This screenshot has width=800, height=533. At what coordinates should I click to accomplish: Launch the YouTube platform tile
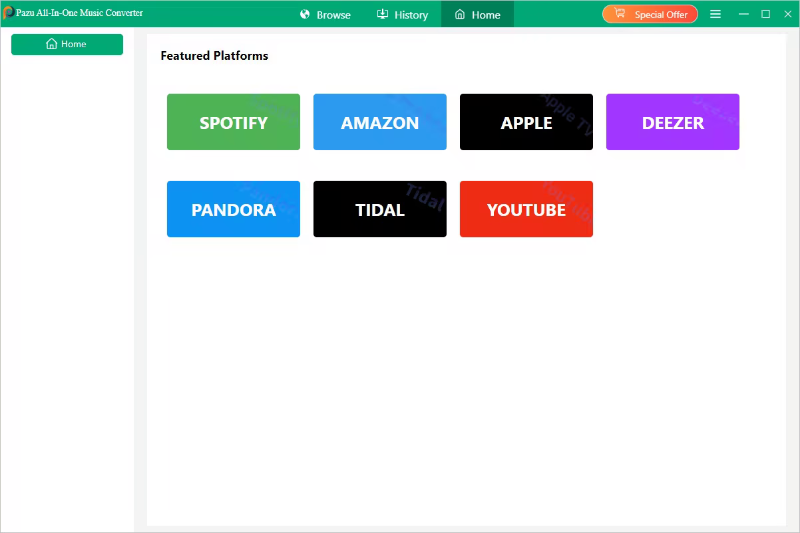526,209
